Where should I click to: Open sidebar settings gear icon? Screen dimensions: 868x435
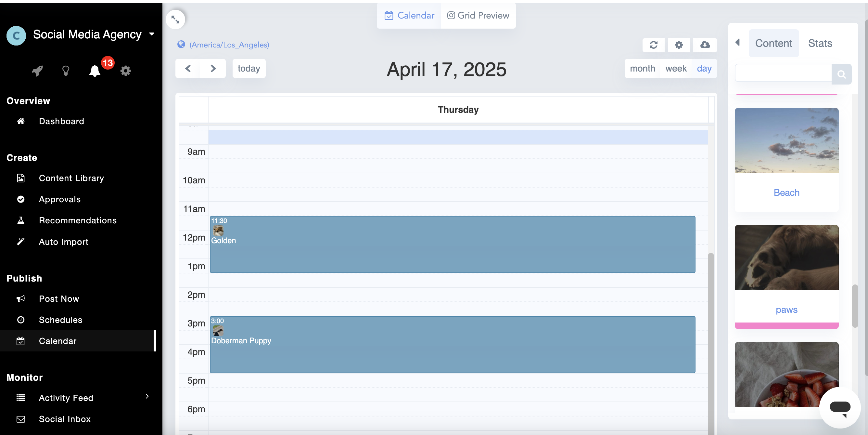126,71
